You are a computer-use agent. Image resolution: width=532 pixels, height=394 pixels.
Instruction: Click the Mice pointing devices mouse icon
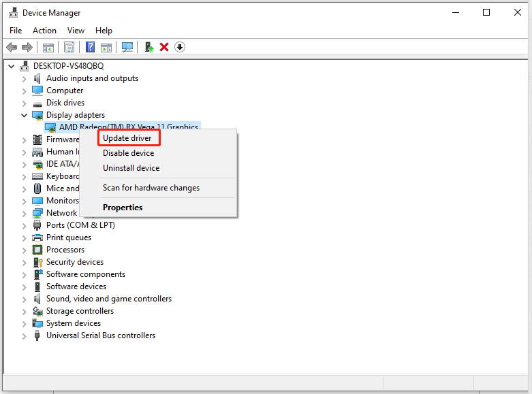[37, 188]
